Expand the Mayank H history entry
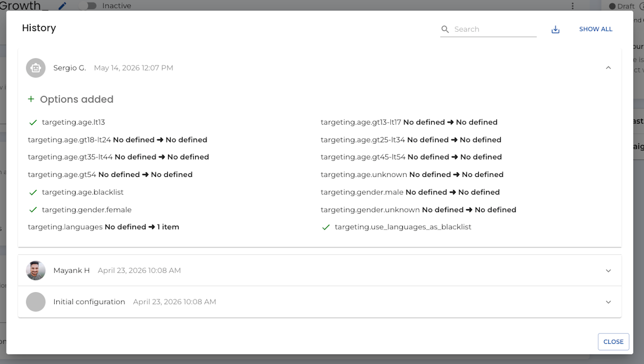 (x=608, y=270)
